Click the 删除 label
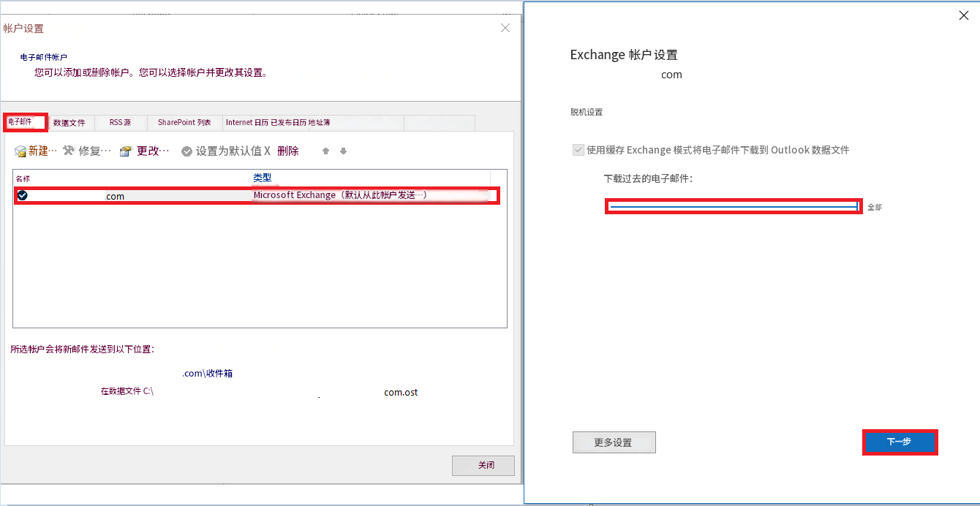 pyautogui.click(x=288, y=151)
